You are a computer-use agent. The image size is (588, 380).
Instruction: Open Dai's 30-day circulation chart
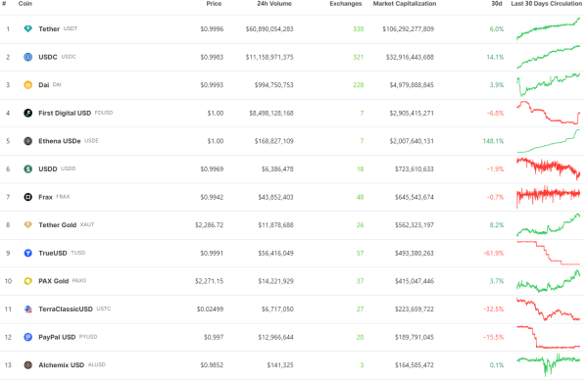pos(548,85)
